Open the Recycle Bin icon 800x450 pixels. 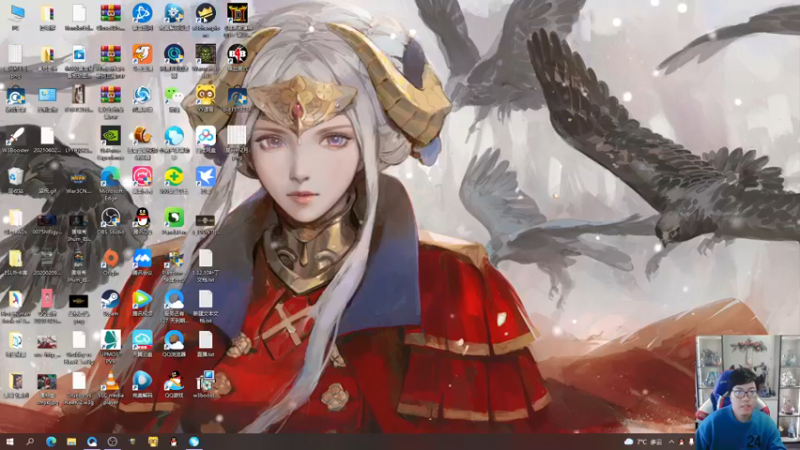16,177
